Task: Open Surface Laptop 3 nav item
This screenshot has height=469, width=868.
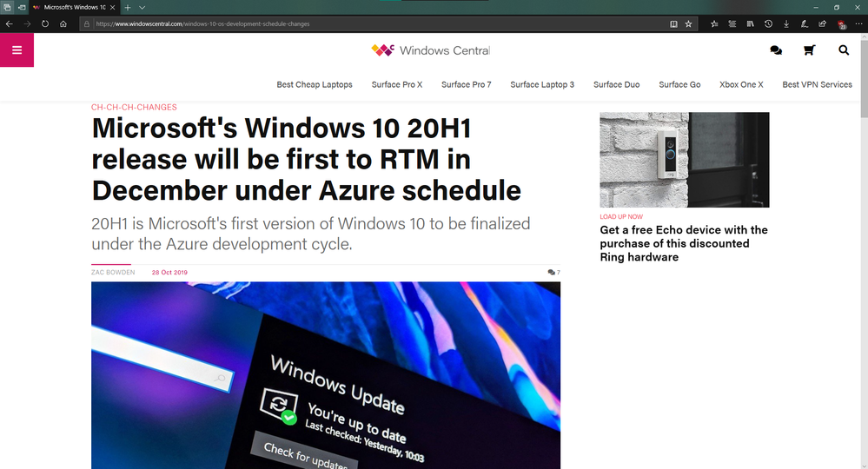Action: click(542, 84)
